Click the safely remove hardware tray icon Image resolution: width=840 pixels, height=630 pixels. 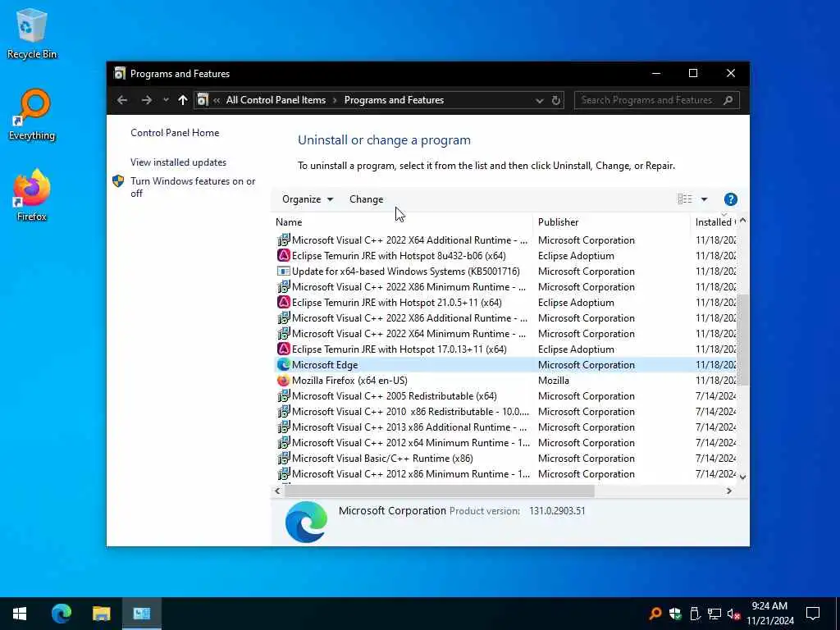click(695, 614)
